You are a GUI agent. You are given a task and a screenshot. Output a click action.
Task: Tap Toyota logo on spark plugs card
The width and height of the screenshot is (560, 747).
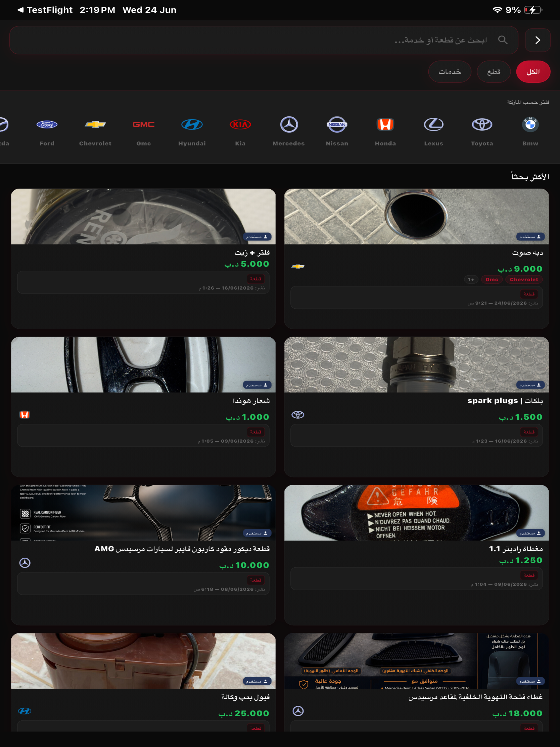[x=298, y=414]
